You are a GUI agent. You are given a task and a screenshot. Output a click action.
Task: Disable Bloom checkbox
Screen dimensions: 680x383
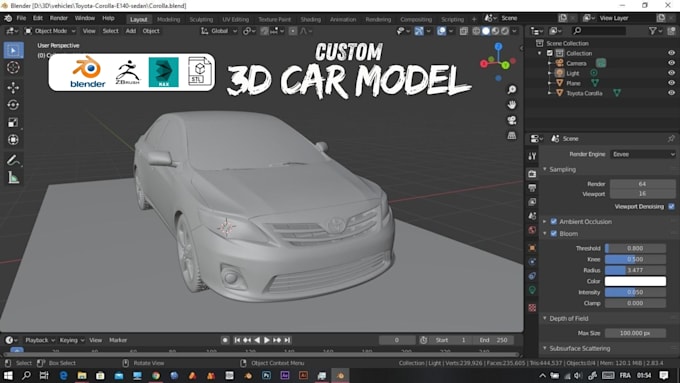point(554,234)
